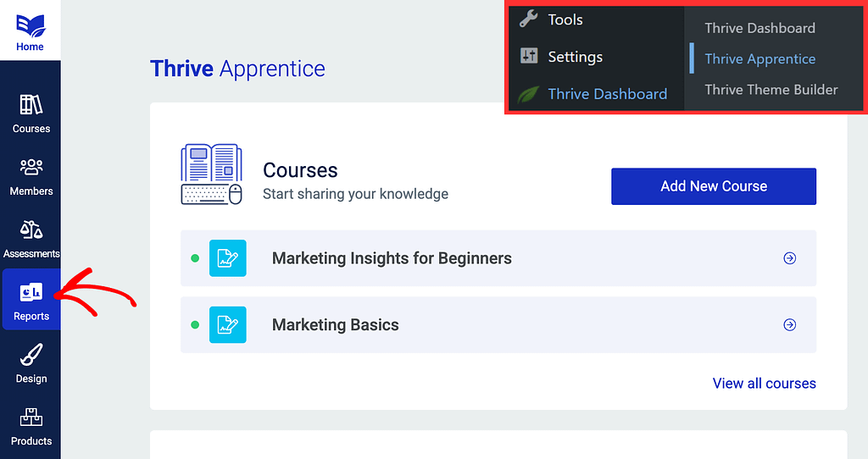Follow the View all courses link
Viewport: 868px width, 459px height.
click(764, 384)
